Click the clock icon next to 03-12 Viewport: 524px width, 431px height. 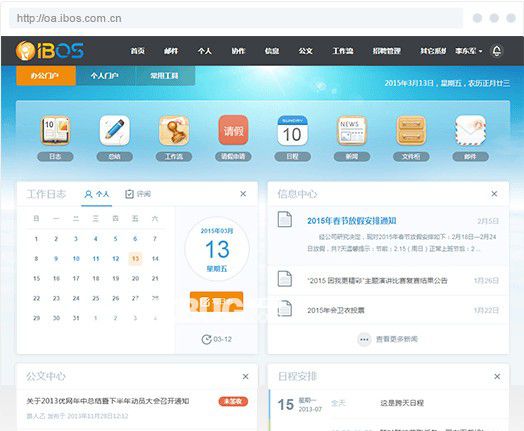(207, 339)
